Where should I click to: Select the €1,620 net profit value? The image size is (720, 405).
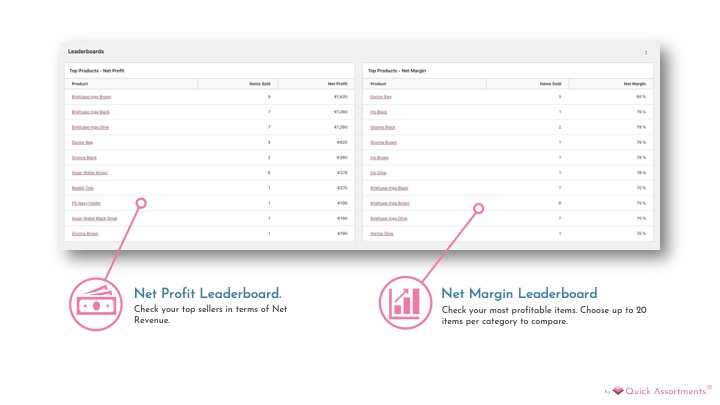tap(341, 97)
